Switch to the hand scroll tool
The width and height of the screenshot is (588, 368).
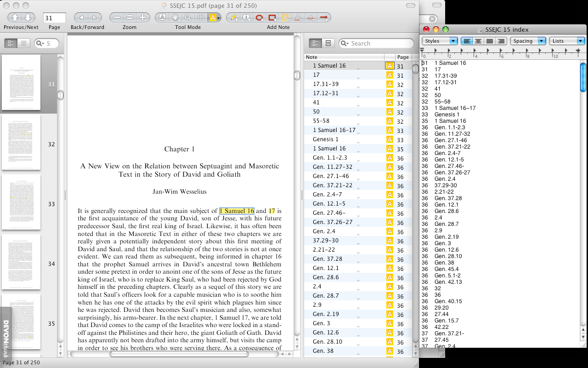point(175,17)
